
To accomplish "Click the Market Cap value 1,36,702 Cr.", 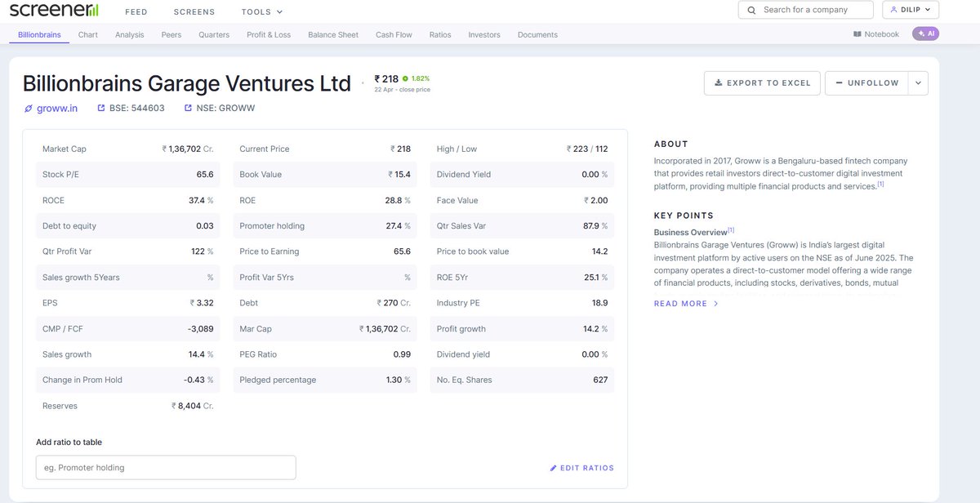I will pos(188,149).
